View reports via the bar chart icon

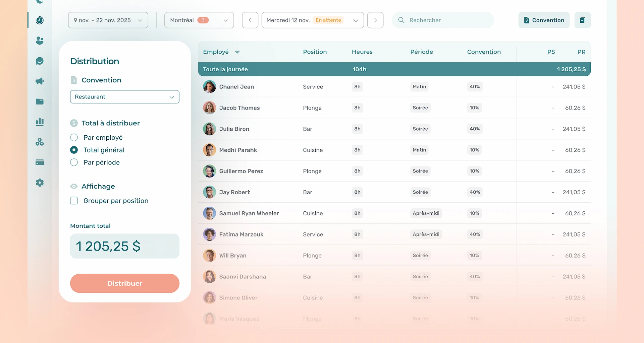pyautogui.click(x=40, y=122)
